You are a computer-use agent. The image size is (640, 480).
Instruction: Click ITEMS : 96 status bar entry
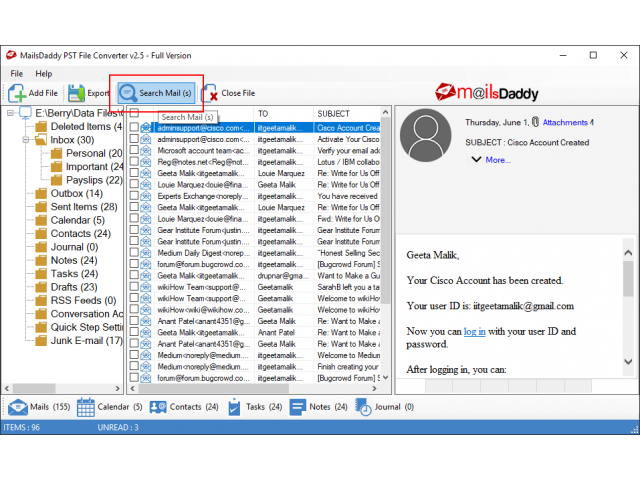point(22,427)
